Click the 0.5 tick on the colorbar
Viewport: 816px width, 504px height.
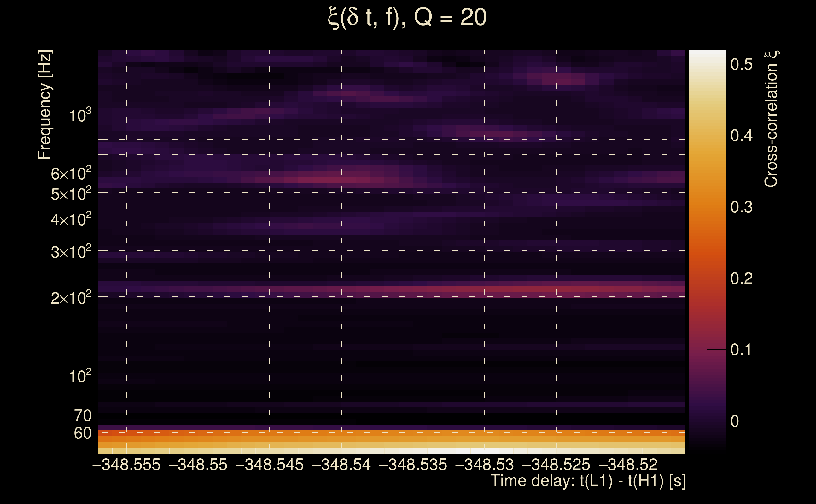(x=741, y=64)
